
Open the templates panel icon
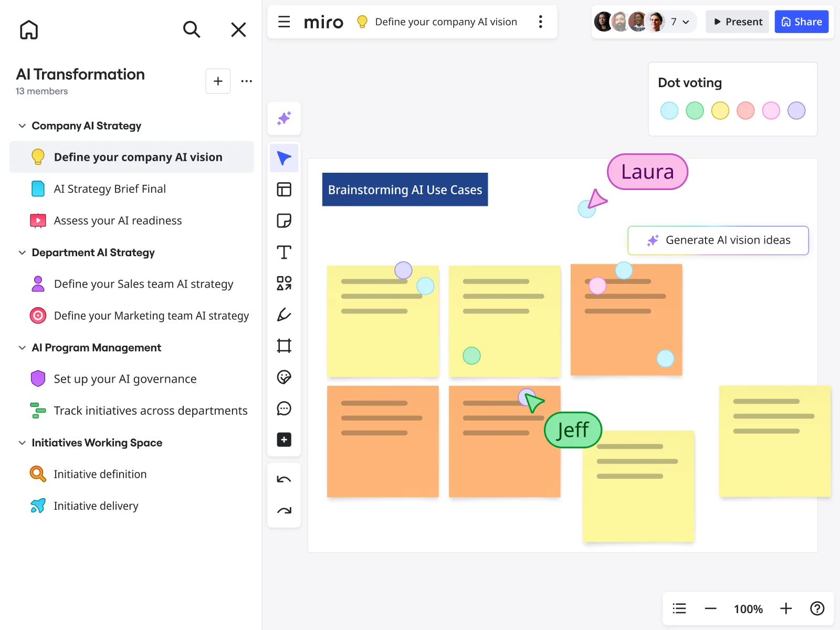pos(284,190)
